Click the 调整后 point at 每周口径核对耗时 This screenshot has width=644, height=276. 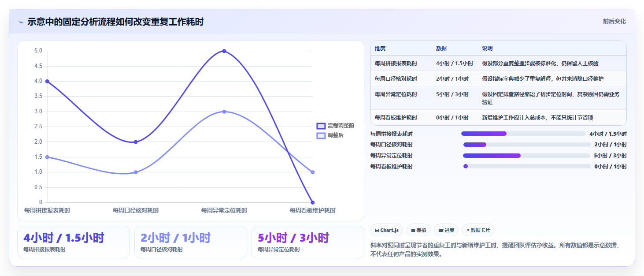(x=136, y=172)
